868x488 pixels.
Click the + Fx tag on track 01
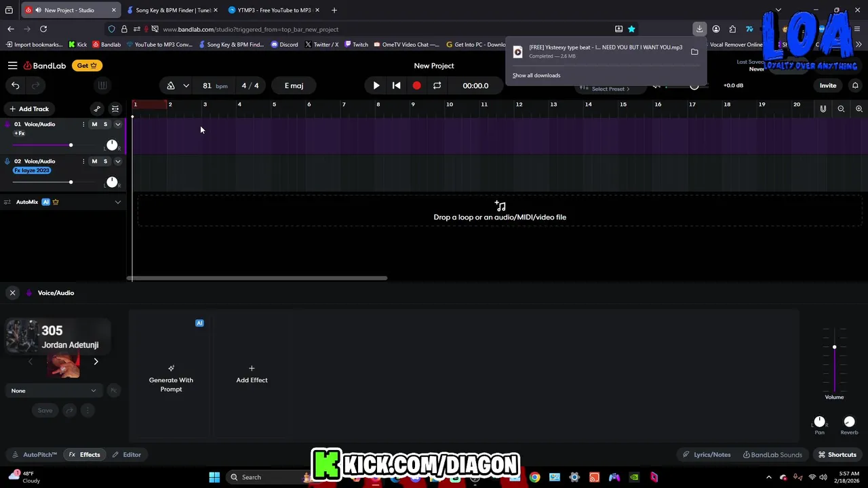point(20,134)
